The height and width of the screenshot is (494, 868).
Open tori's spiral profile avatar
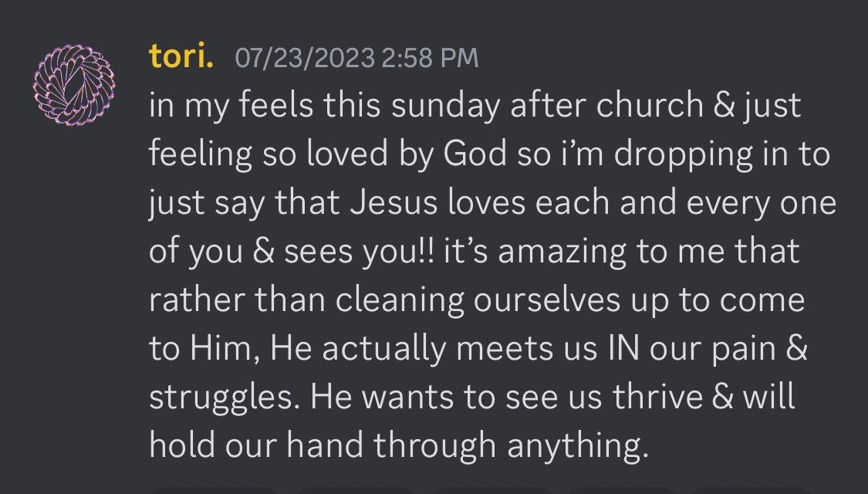click(x=73, y=85)
